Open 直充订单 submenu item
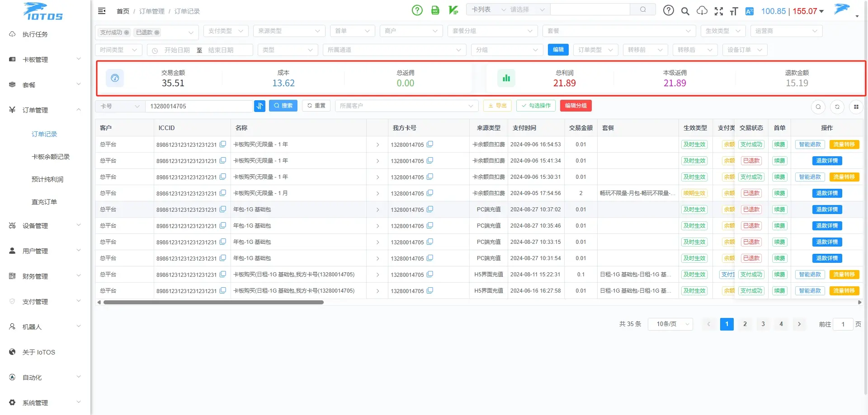Screen dimensions: 868x415 [x=44, y=202]
